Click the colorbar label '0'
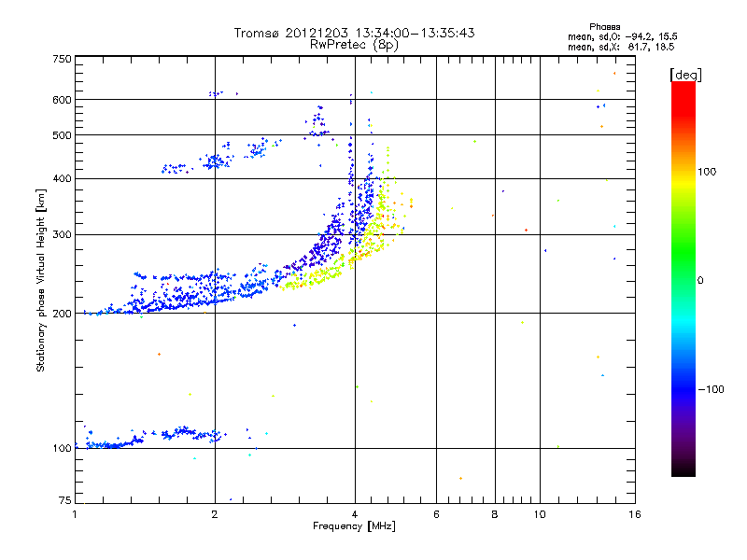747x560 pixels. click(700, 280)
